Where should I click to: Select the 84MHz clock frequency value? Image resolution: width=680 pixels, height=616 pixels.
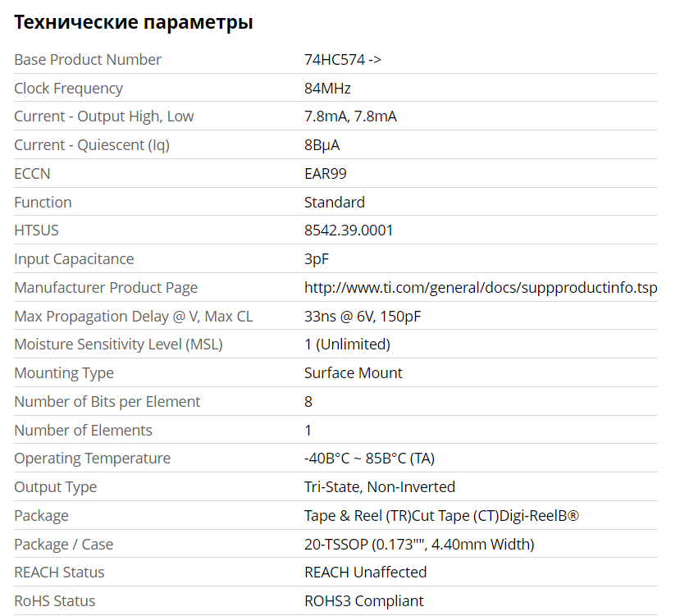click(x=327, y=89)
